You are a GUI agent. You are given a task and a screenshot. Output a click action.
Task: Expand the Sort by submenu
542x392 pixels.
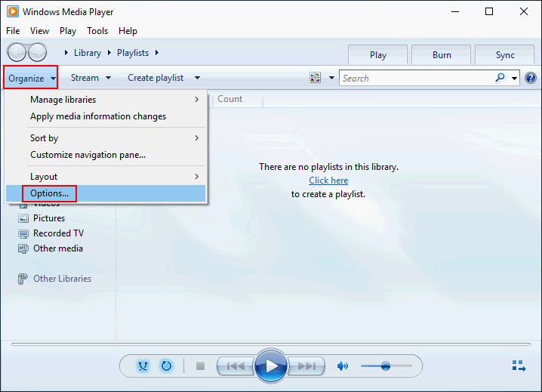click(106, 138)
